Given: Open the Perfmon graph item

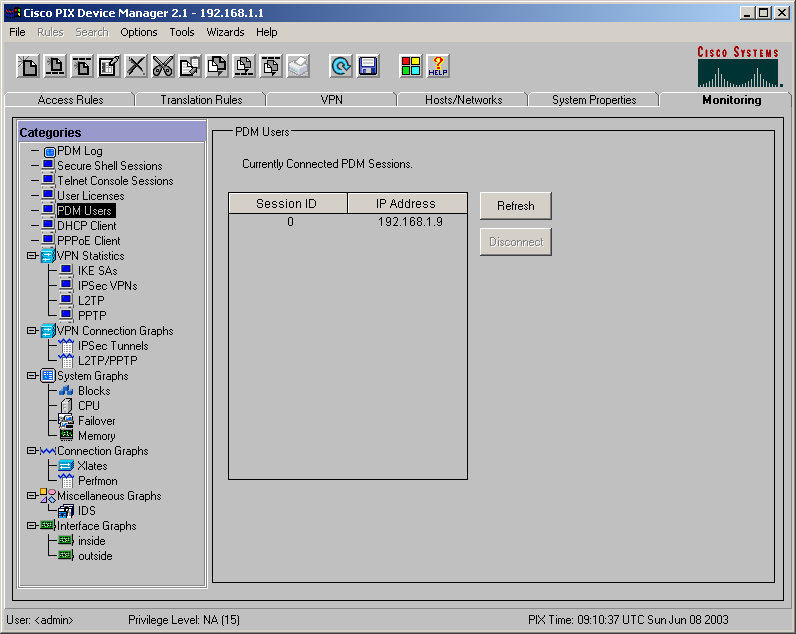Looking at the screenshot, I should (x=97, y=481).
